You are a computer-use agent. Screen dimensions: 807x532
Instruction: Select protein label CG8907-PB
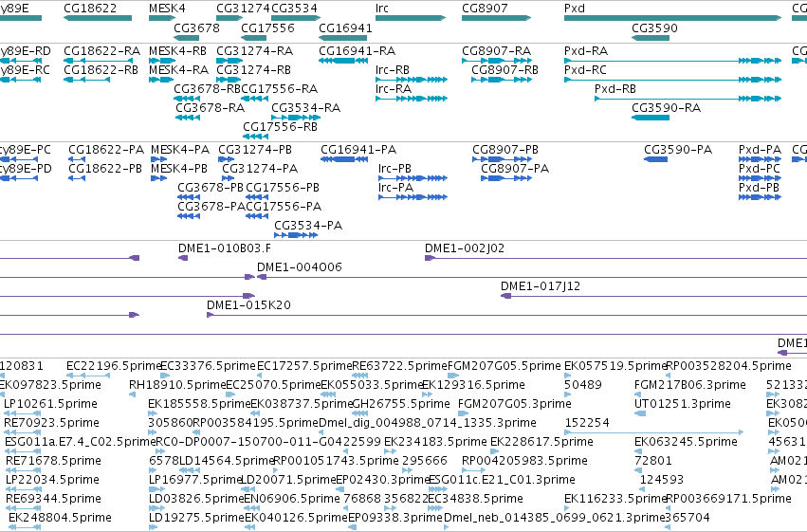505,150
